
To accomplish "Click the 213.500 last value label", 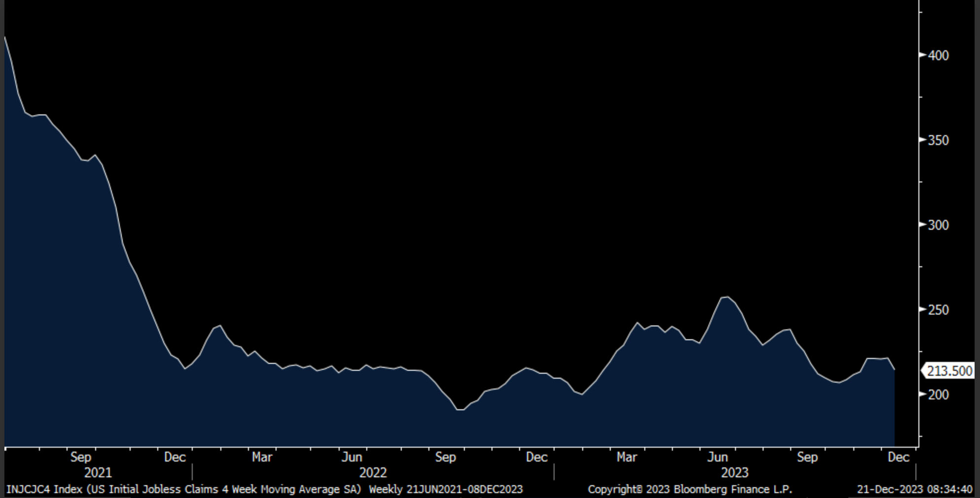I will (949, 371).
